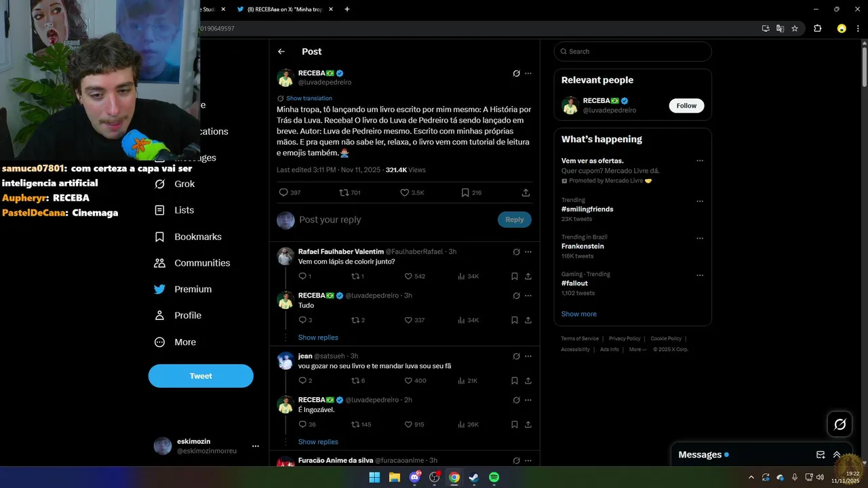Follow RECEBA in Relevant people
Image resolution: width=868 pixels, height=488 pixels.
[686, 106]
